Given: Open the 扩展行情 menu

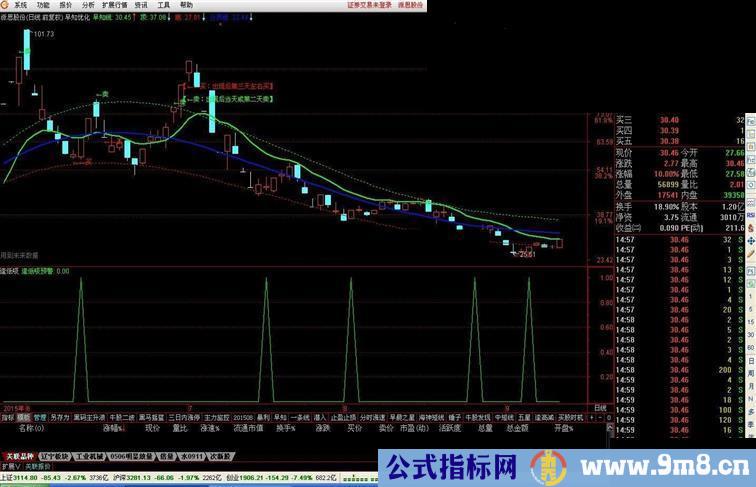Looking at the screenshot, I should click(116, 5).
